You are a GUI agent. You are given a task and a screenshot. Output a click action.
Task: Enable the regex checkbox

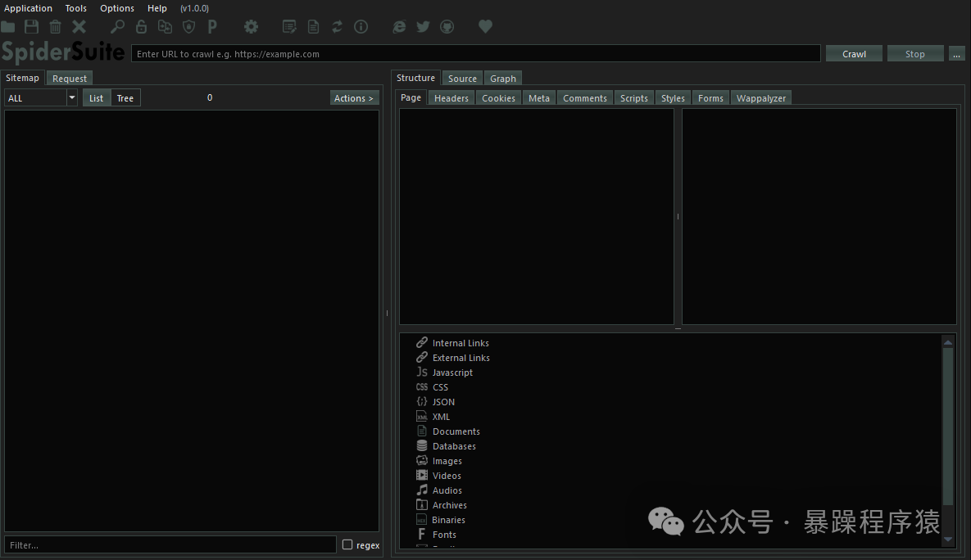coord(347,545)
